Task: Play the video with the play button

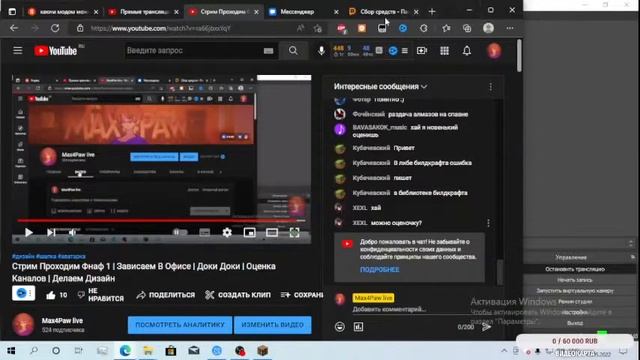Action: pyautogui.click(x=29, y=232)
